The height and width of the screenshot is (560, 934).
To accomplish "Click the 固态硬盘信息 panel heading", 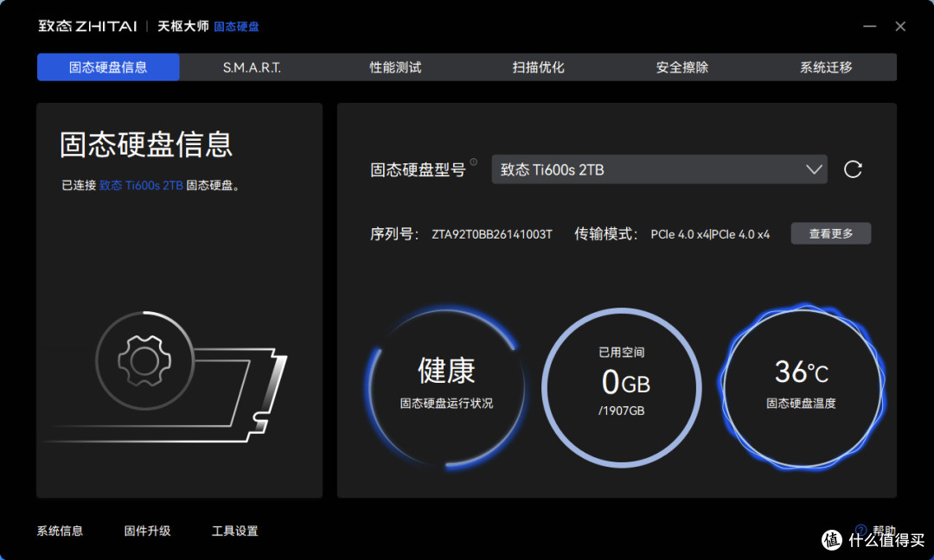I will [146, 144].
